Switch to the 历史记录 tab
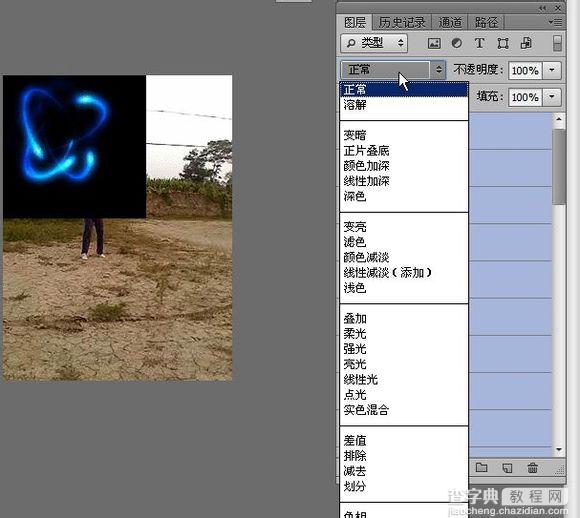 click(402, 23)
